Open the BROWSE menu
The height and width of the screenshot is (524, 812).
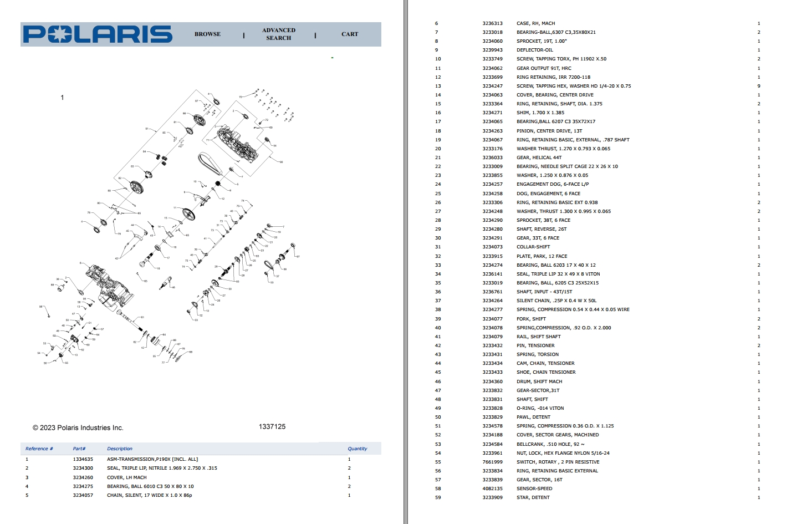[207, 34]
